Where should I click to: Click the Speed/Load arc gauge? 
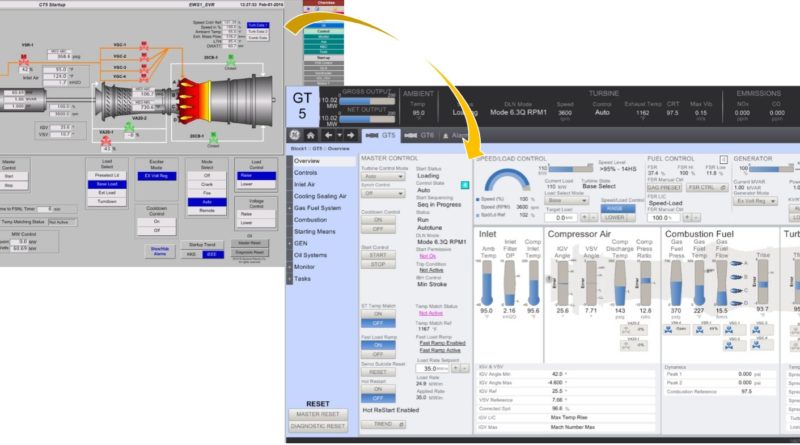pos(504,176)
